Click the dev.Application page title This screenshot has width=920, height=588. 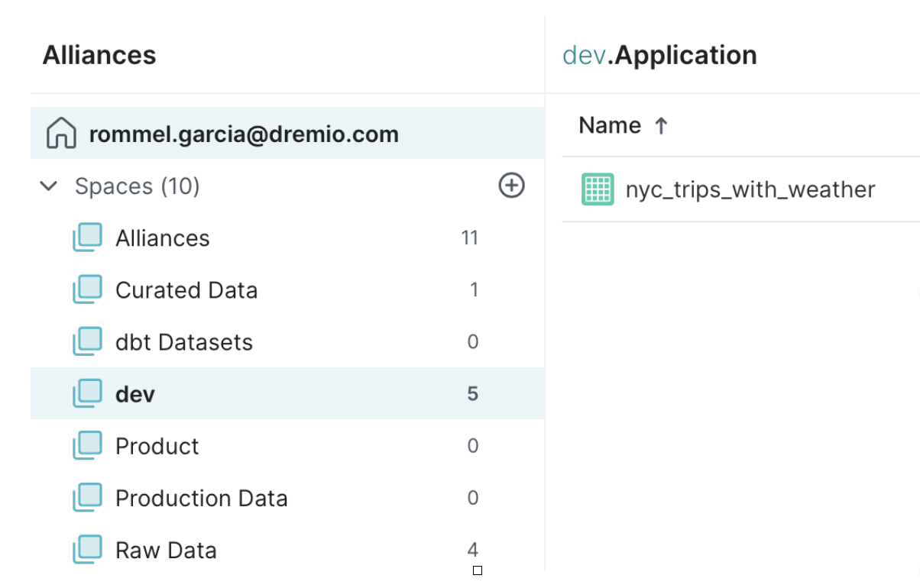pyautogui.click(x=659, y=54)
